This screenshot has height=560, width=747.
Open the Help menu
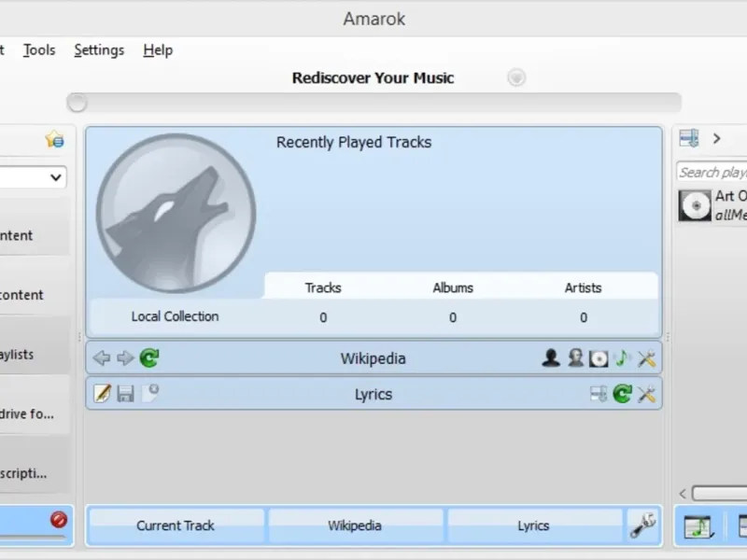158,50
